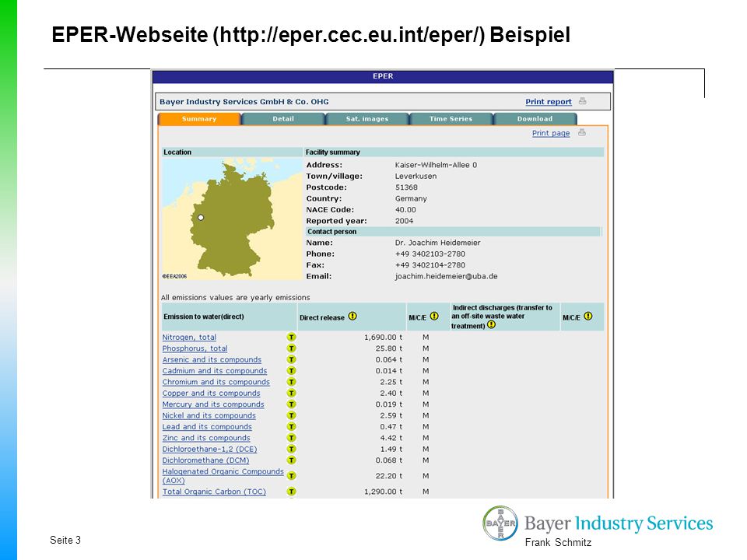Click the T icon for Cadmium row

pos(291,370)
